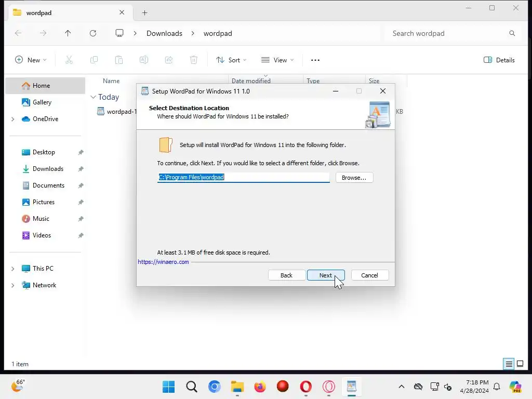Expand the Network tree node
Screen dimensions: 532x399
point(13,285)
